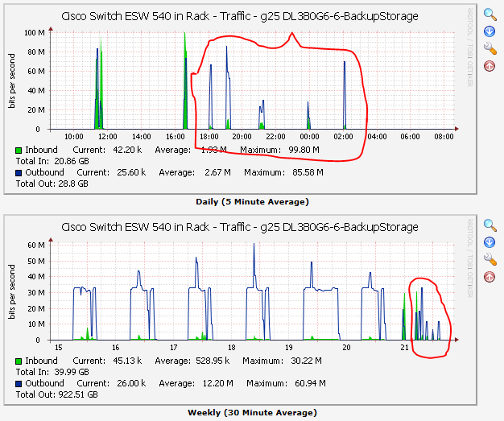Click red page-top arrow beside Daily graph
The height and width of the screenshot is (421, 504).
tap(490, 66)
